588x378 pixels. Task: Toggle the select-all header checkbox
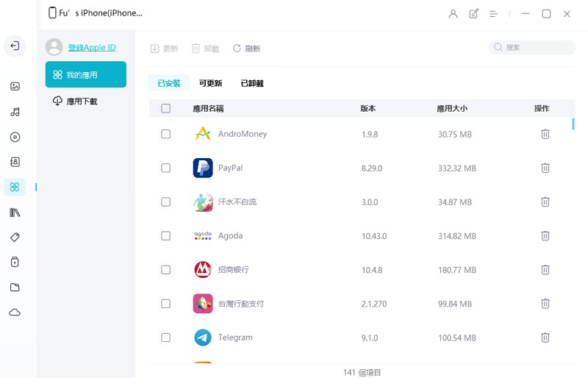pyautogui.click(x=165, y=108)
